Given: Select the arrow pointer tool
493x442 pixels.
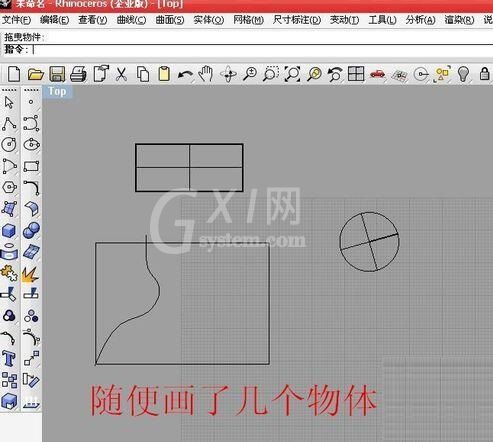Looking at the screenshot, I should click(x=9, y=102).
